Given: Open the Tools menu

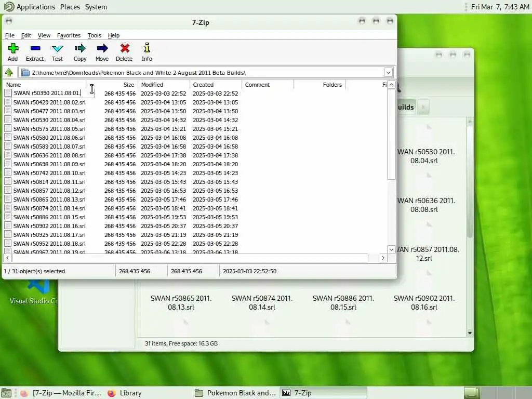Looking at the screenshot, I should [95, 35].
